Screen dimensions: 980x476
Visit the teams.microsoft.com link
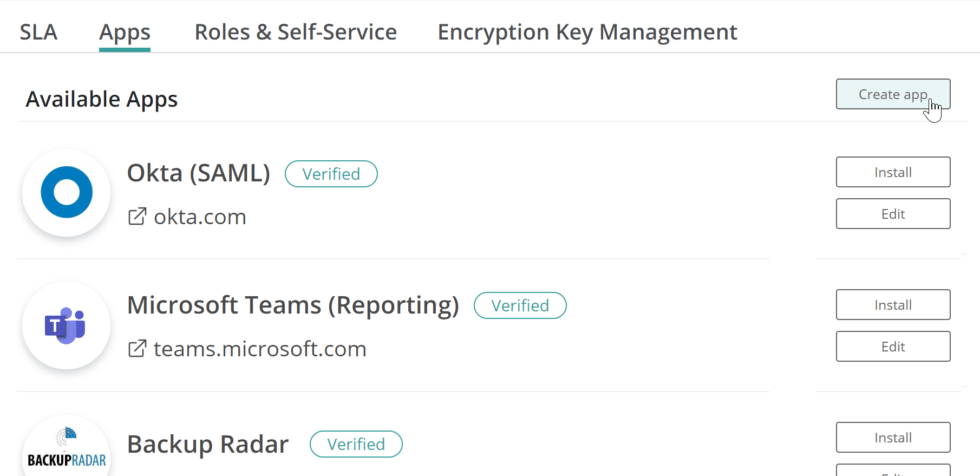pyautogui.click(x=260, y=349)
